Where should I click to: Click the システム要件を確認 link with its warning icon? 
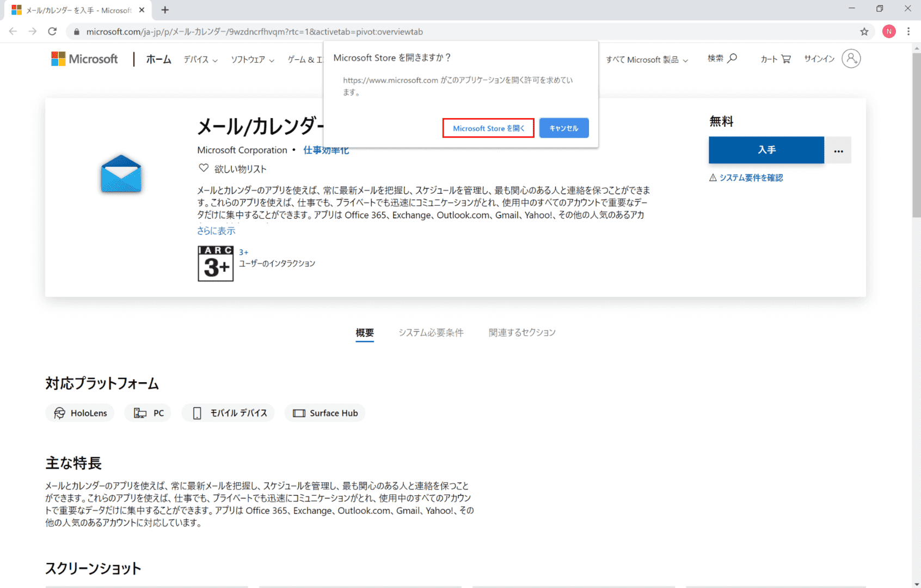(746, 177)
